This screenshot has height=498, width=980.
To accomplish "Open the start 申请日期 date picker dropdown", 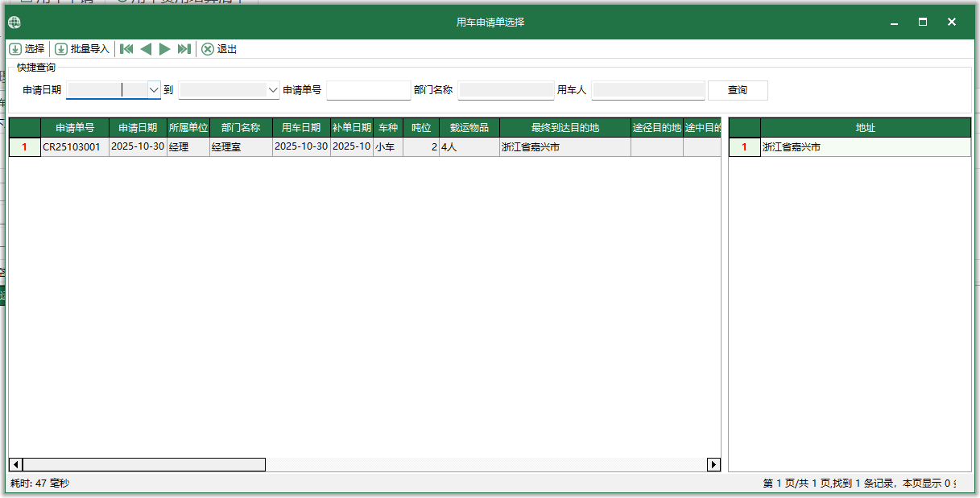I will click(x=153, y=90).
